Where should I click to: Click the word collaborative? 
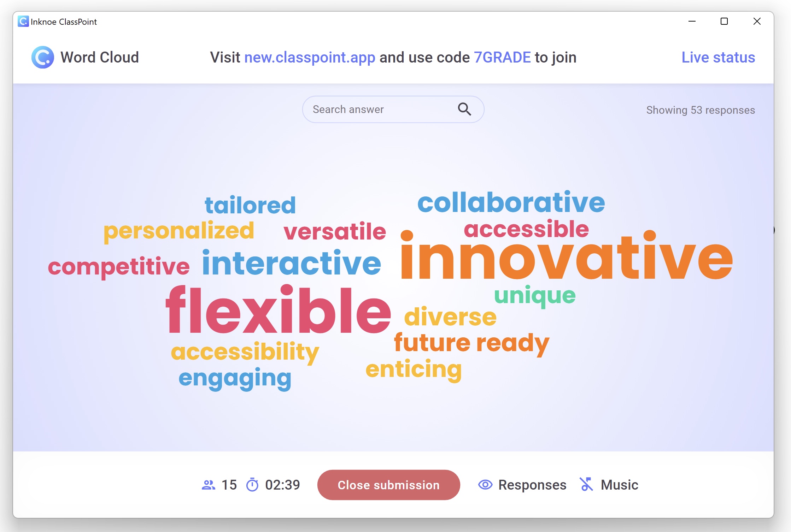(511, 202)
